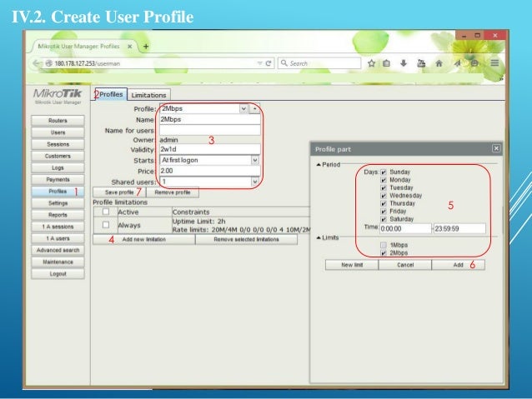Click the end Time field 23:59:59

(x=459, y=228)
